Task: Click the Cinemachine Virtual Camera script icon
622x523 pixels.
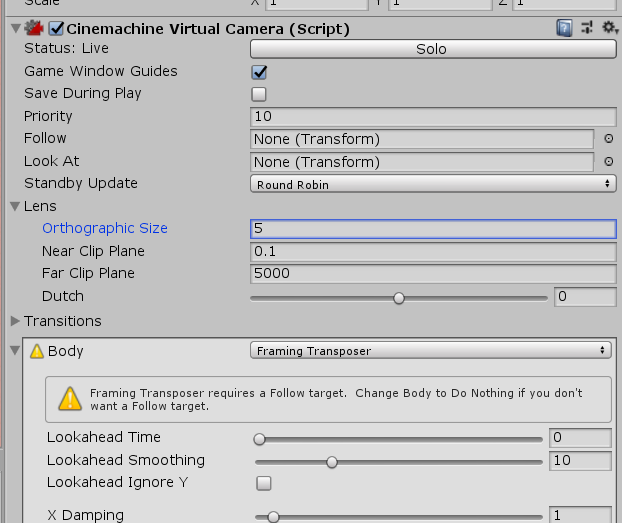Action: point(33,29)
